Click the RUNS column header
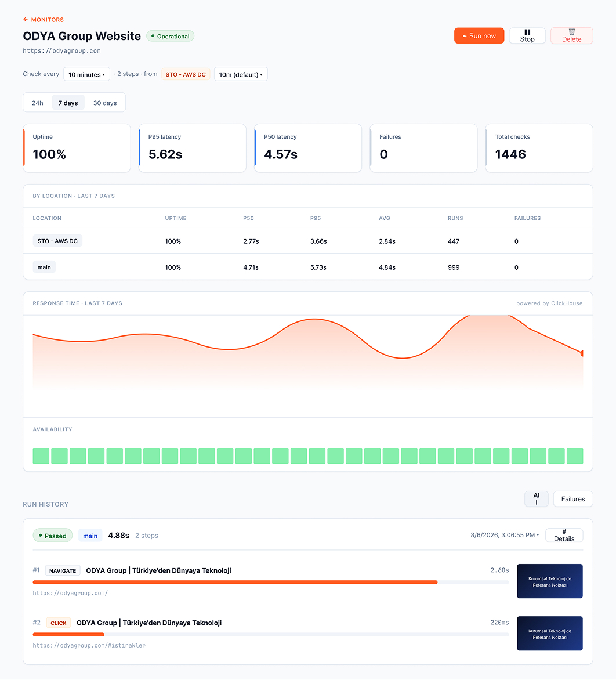This screenshot has height=680, width=616. [455, 218]
